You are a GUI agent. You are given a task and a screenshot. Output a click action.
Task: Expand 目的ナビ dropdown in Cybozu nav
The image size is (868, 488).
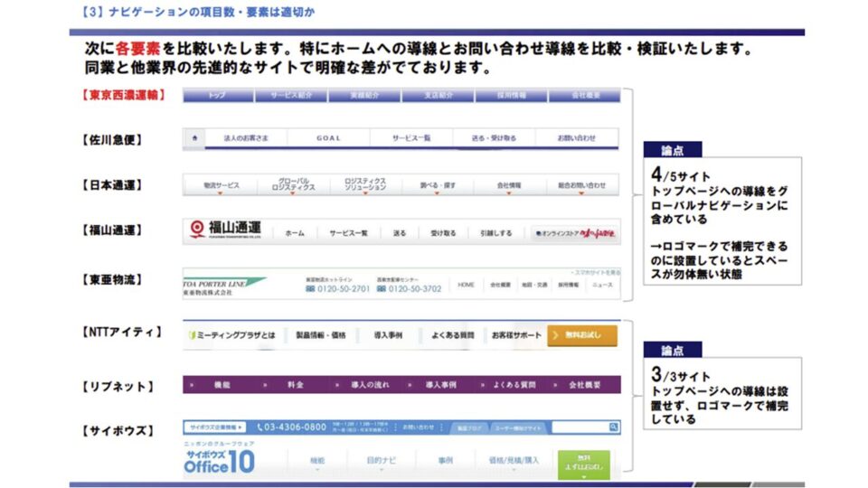click(x=382, y=463)
